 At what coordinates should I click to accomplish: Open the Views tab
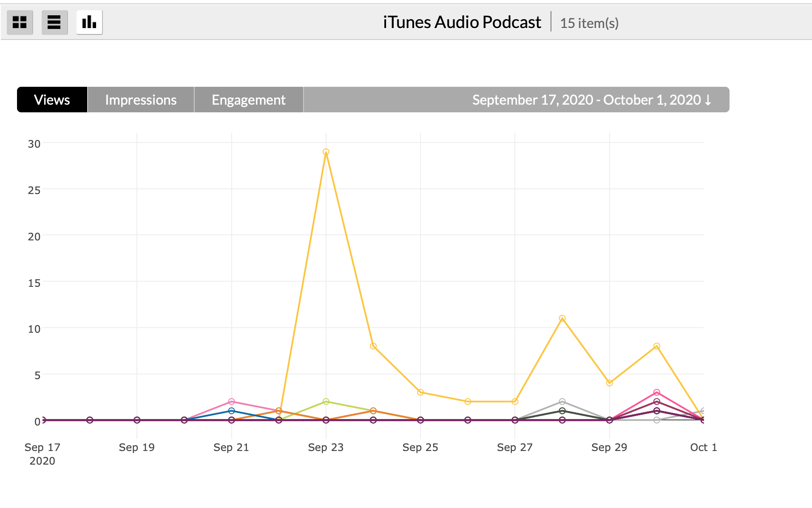[52, 100]
